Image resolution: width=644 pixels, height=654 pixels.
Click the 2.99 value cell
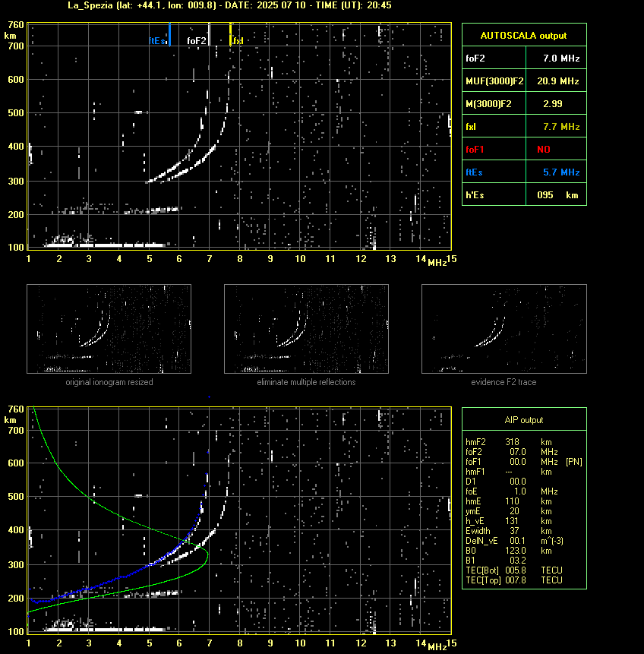[x=557, y=103]
